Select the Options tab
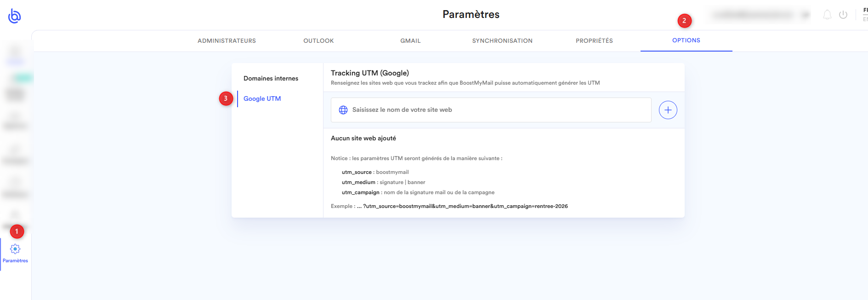This screenshot has width=868, height=300. pyautogui.click(x=686, y=40)
